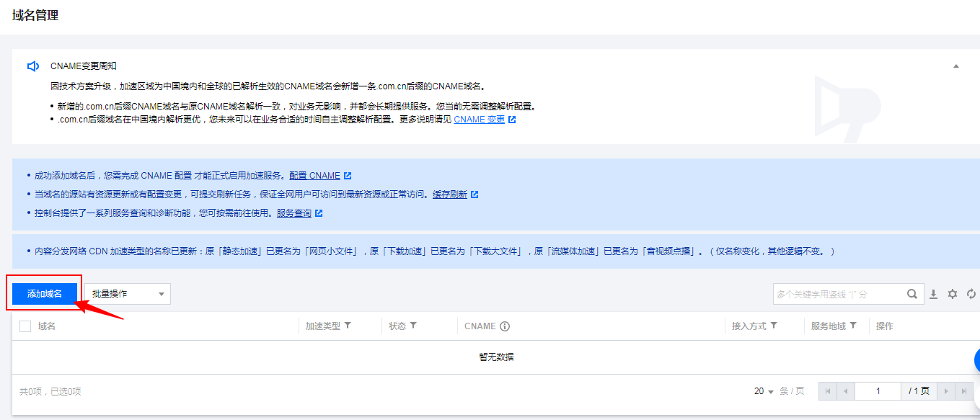
Task: Click the external link icon after 配置 CNAME
Action: pyautogui.click(x=347, y=175)
